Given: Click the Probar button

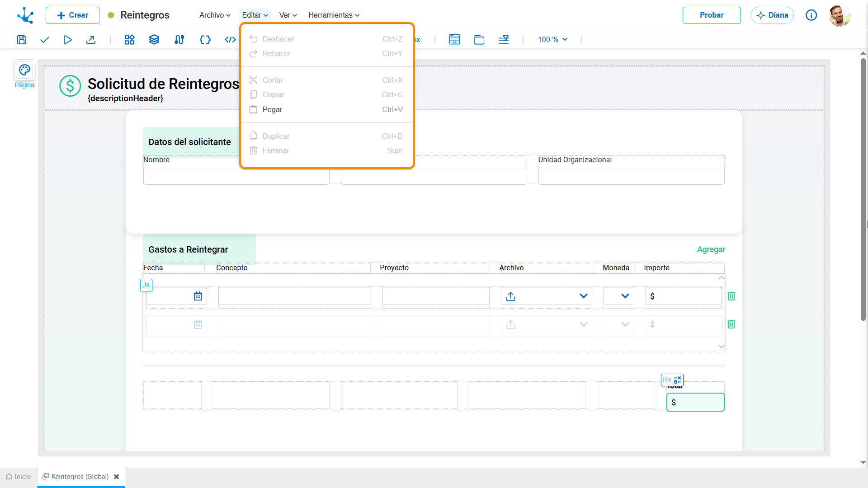Looking at the screenshot, I should click(712, 15).
